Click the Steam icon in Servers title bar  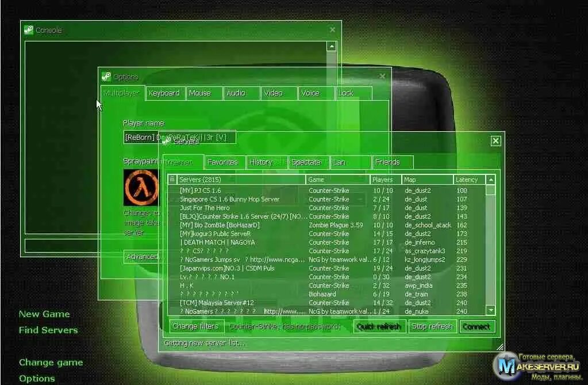[x=167, y=141]
